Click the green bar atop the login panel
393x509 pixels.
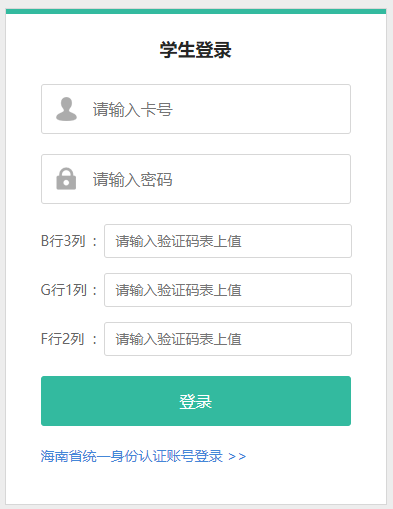pos(196,11)
